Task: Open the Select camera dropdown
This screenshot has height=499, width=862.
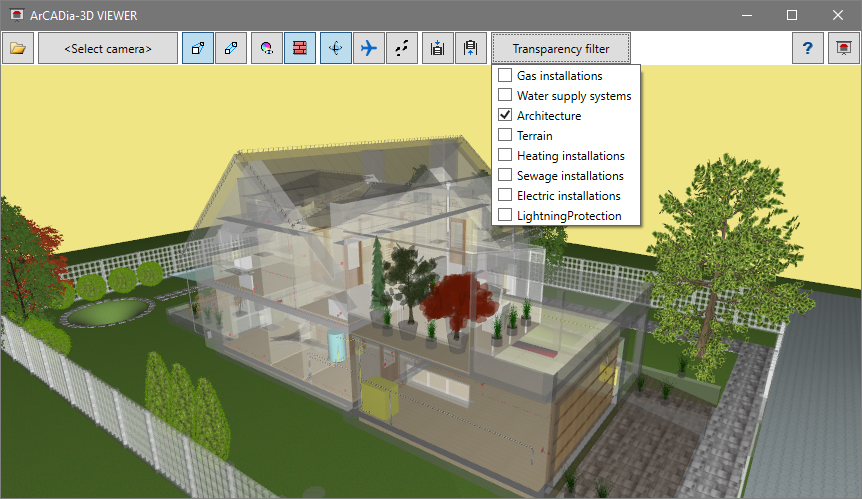Action: point(108,48)
